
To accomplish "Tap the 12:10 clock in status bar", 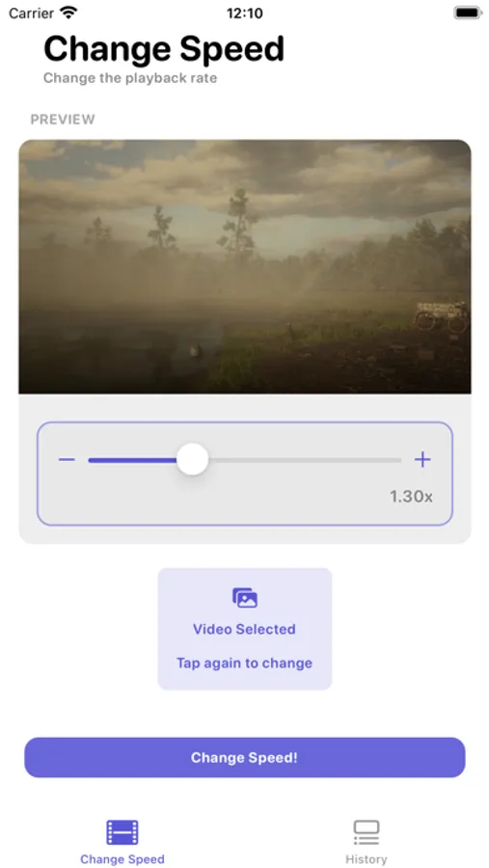I will click(244, 14).
